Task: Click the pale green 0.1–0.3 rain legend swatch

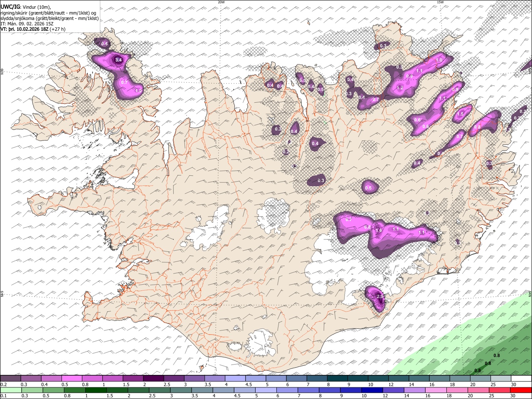Action: 10,390
